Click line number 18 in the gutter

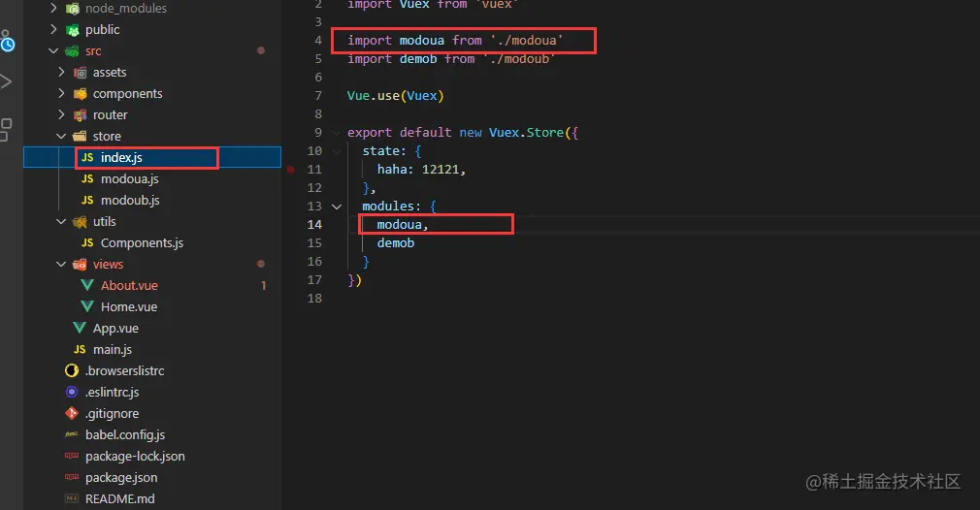[x=314, y=298]
